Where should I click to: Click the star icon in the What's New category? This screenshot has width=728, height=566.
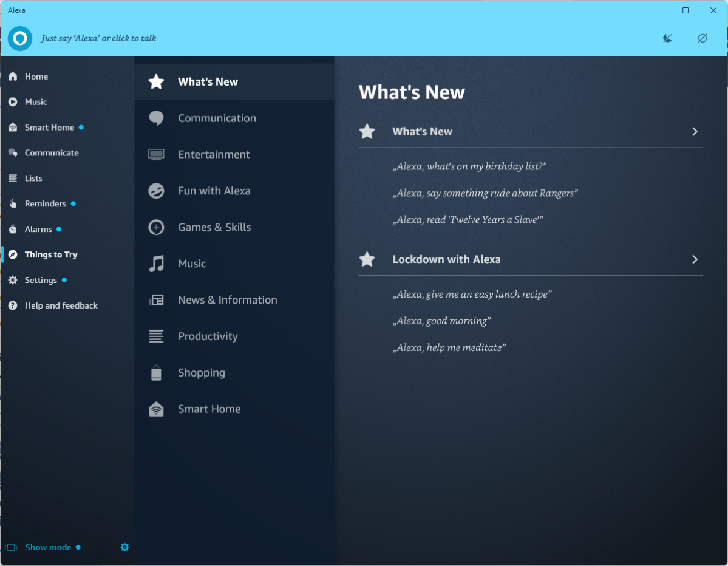click(157, 82)
